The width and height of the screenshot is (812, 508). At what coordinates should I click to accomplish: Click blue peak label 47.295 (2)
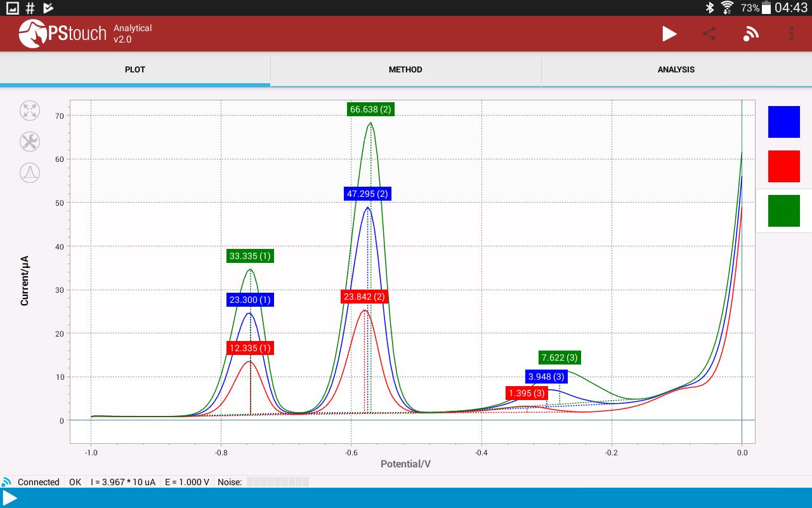[x=367, y=194]
